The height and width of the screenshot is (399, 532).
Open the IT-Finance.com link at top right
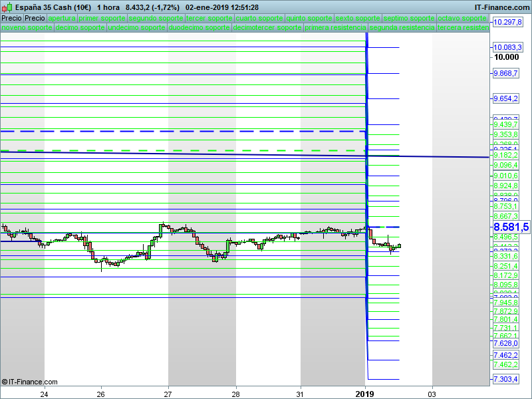(502, 7)
